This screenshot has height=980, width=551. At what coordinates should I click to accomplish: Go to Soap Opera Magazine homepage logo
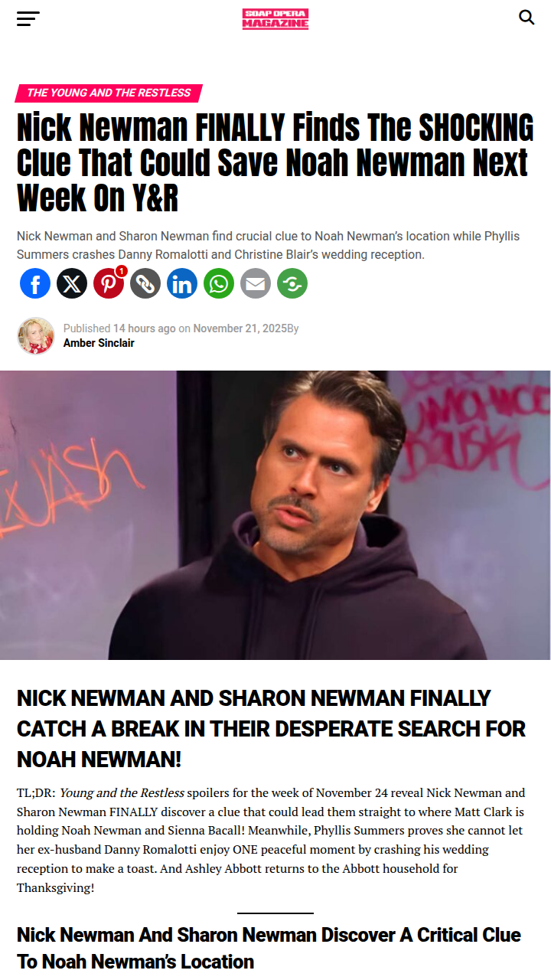click(275, 19)
